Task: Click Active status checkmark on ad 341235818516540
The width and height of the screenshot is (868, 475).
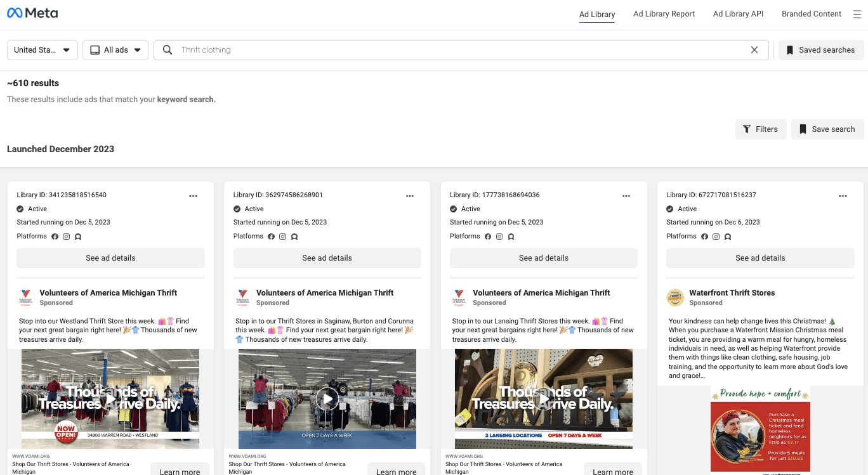Action: pos(20,209)
